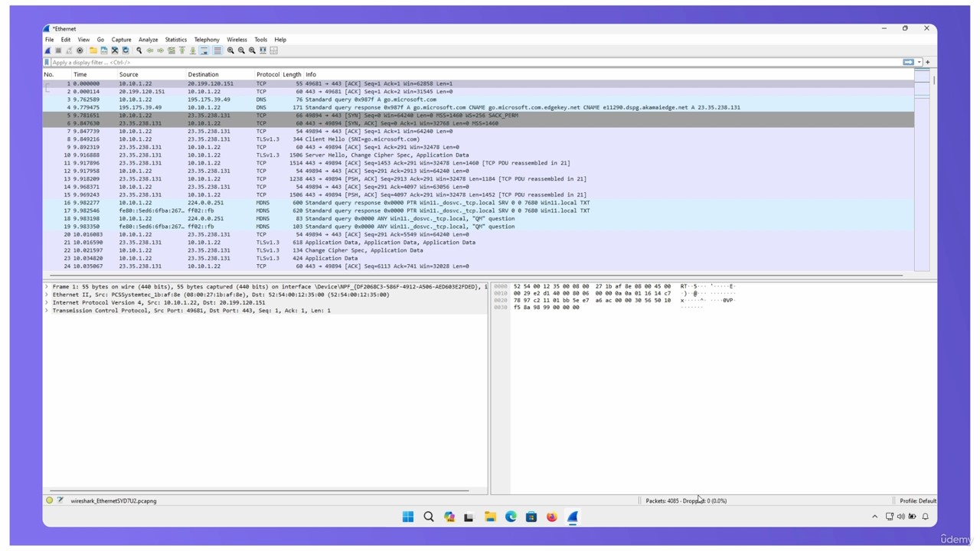Image resolution: width=980 pixels, height=551 pixels.
Task: Expand Internet Protocol Version 4 row
Action: pyautogui.click(x=47, y=302)
